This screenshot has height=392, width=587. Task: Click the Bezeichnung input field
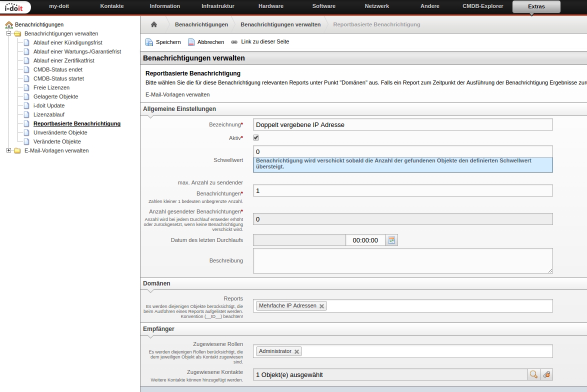coord(403,124)
